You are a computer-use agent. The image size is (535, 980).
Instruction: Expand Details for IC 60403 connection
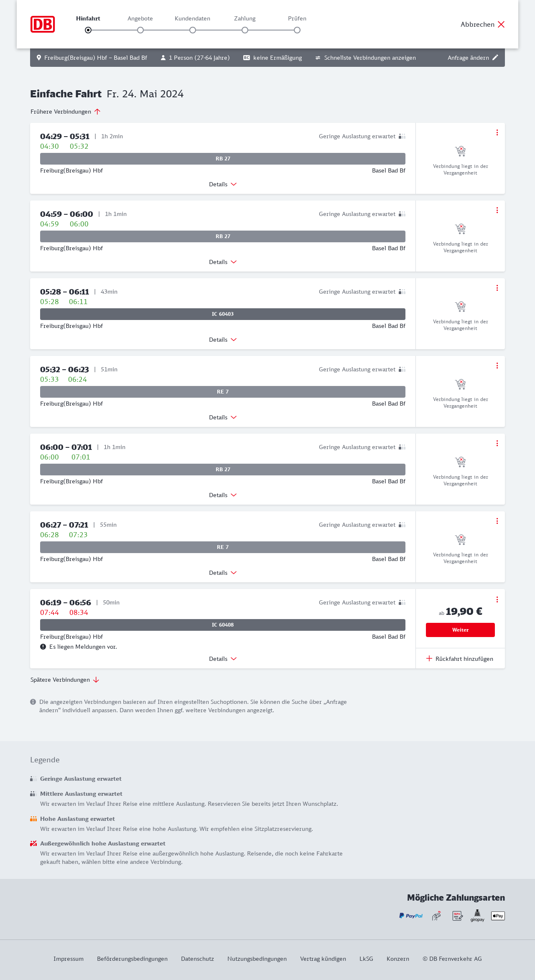(223, 340)
